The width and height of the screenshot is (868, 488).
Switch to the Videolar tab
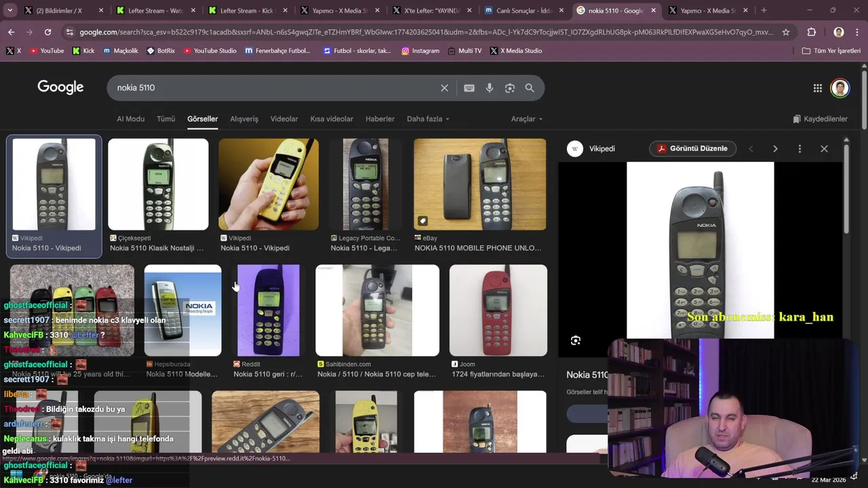284,119
